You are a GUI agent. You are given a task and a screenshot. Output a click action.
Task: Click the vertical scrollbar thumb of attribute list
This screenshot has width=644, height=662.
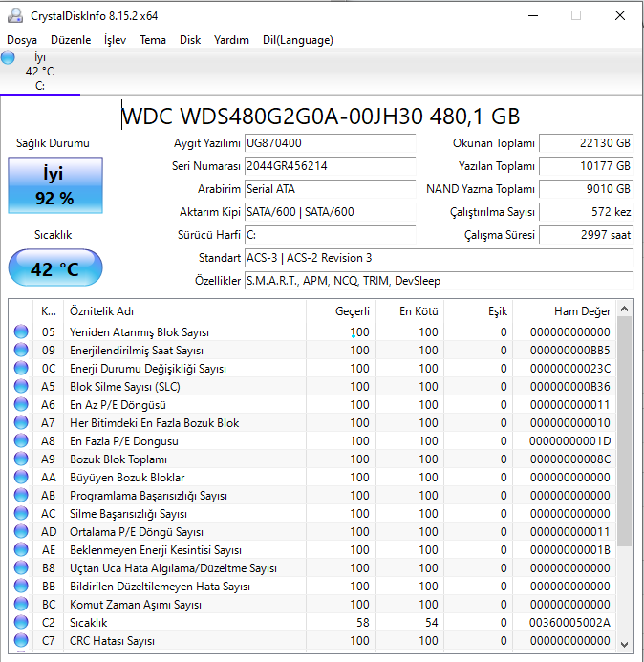coord(625,432)
